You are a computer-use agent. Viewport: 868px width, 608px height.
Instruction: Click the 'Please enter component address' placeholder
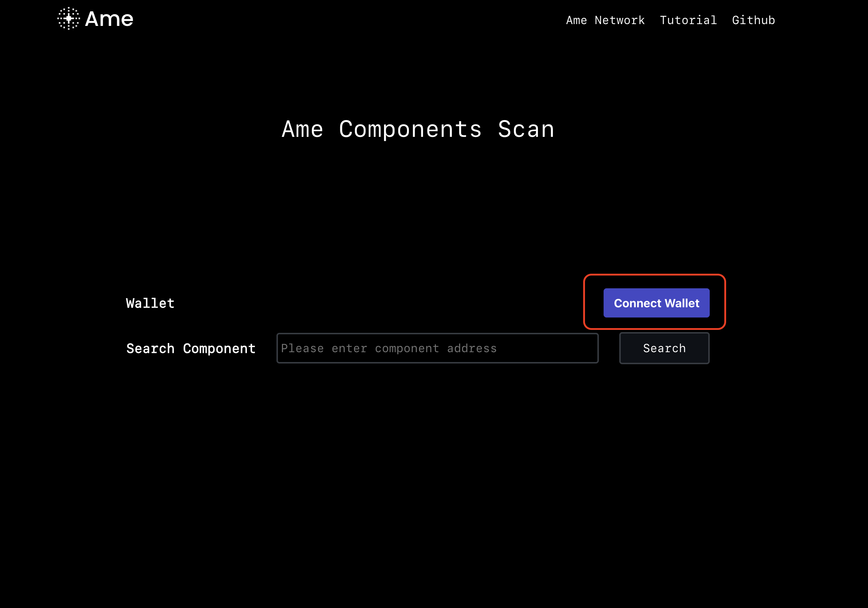(x=389, y=348)
